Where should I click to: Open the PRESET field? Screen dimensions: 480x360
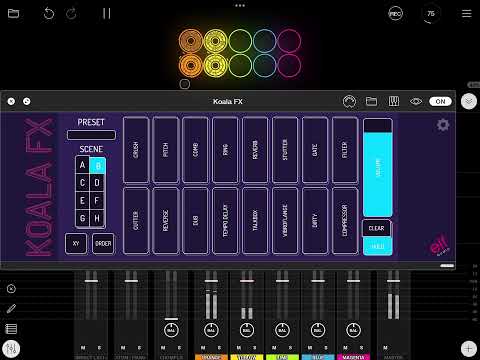pyautogui.click(x=91, y=135)
